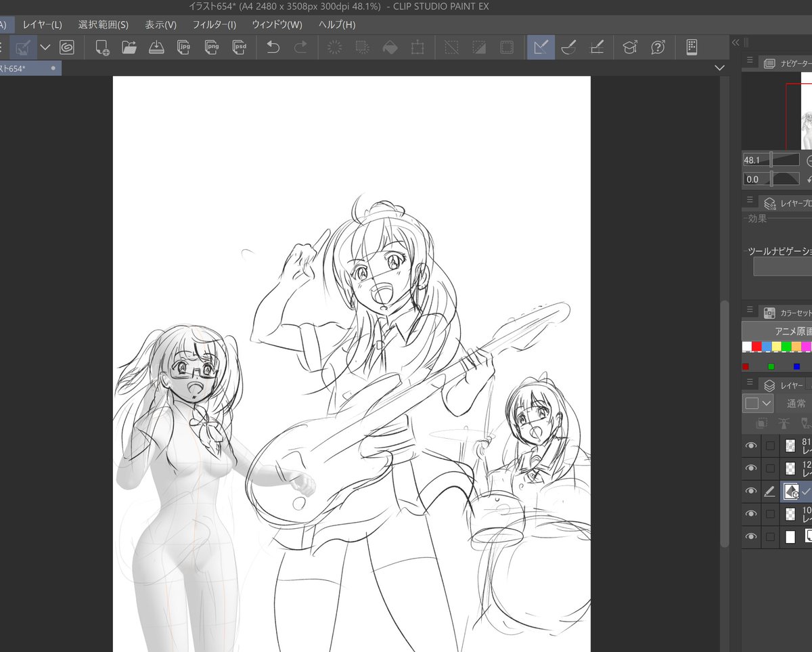
Task: Adjust the navigator zoom slider at 48.1
Action: (771, 160)
